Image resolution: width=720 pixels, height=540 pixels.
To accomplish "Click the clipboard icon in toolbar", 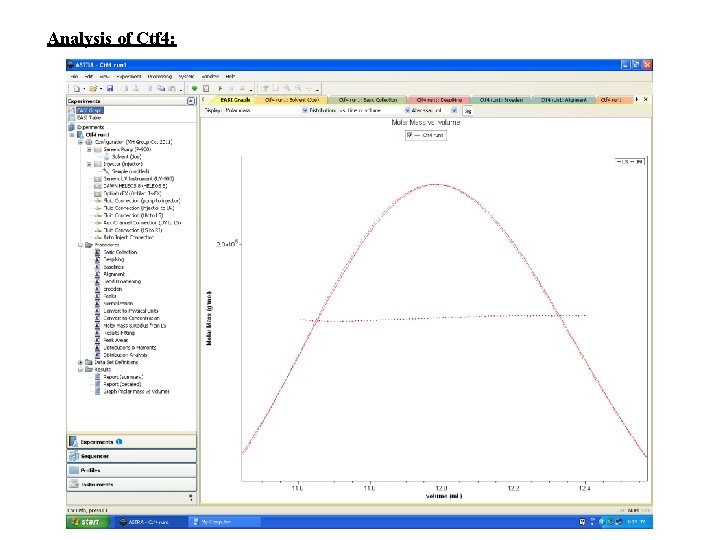I will [206, 89].
